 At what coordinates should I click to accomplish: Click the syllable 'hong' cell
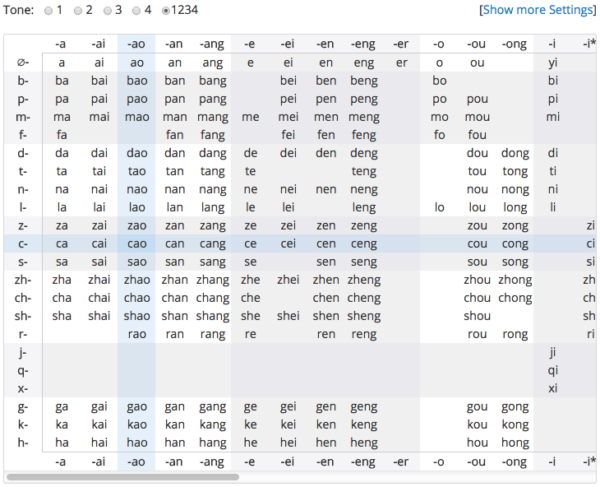(515, 443)
